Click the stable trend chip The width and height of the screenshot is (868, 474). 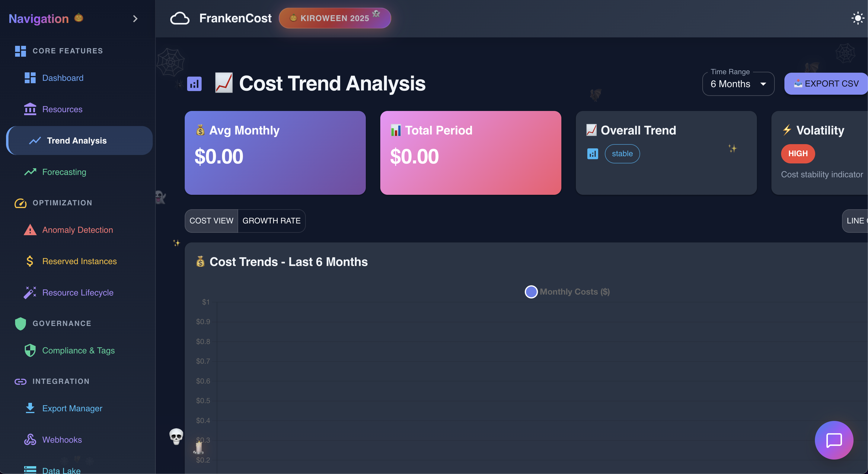tap(622, 153)
